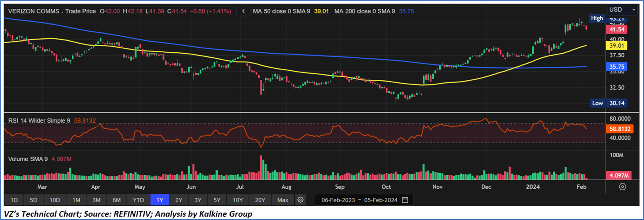Click the MA 50 close indicator label
This screenshot has width=644, height=220.
pos(282,11)
